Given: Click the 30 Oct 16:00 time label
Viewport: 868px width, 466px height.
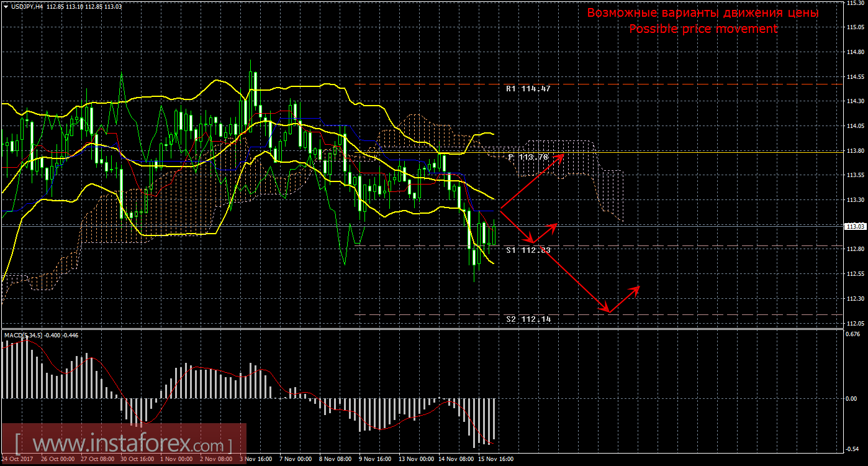Looking at the screenshot, I should coord(137,460).
